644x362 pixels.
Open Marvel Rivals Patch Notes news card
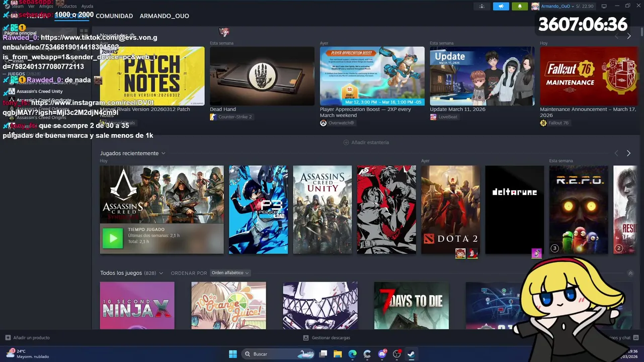tap(152, 76)
